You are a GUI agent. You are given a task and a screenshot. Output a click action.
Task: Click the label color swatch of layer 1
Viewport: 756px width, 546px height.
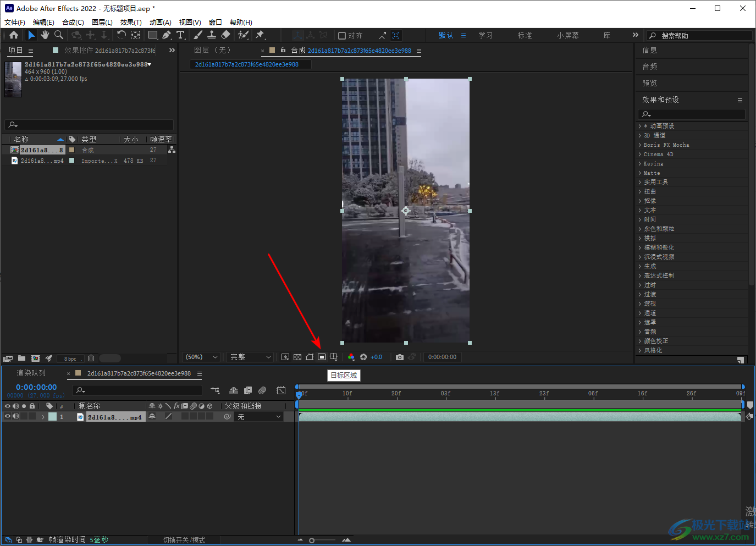[52, 417]
